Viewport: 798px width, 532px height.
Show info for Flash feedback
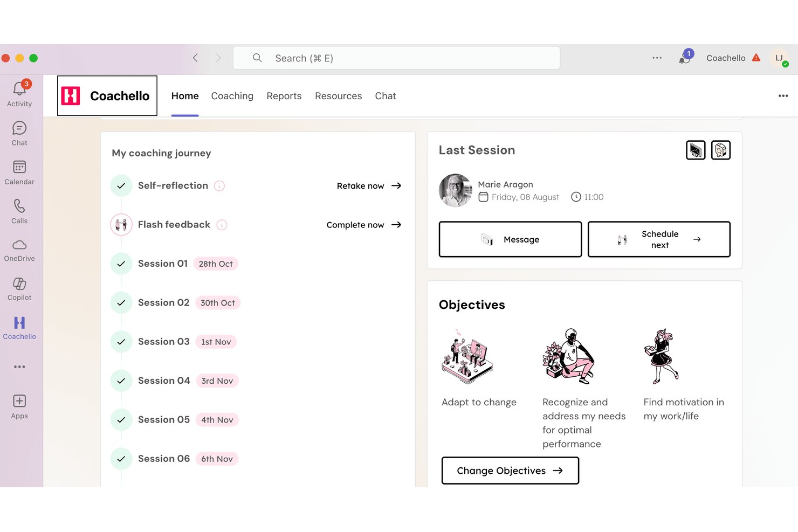222,225
